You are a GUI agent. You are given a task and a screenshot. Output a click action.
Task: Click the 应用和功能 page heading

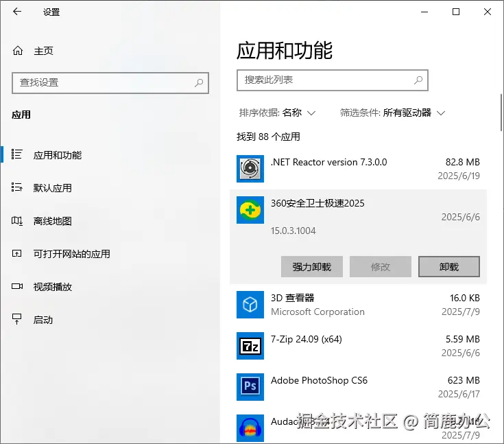pos(285,51)
